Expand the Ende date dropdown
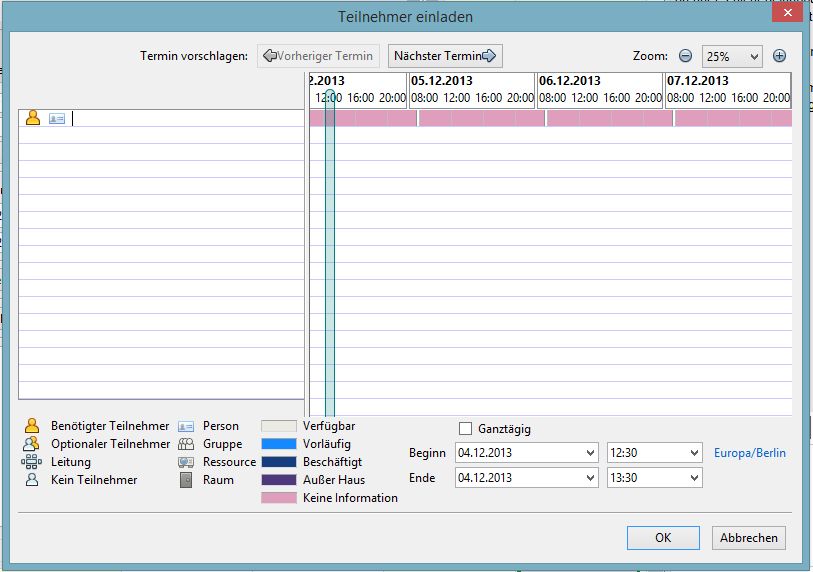 (x=588, y=478)
